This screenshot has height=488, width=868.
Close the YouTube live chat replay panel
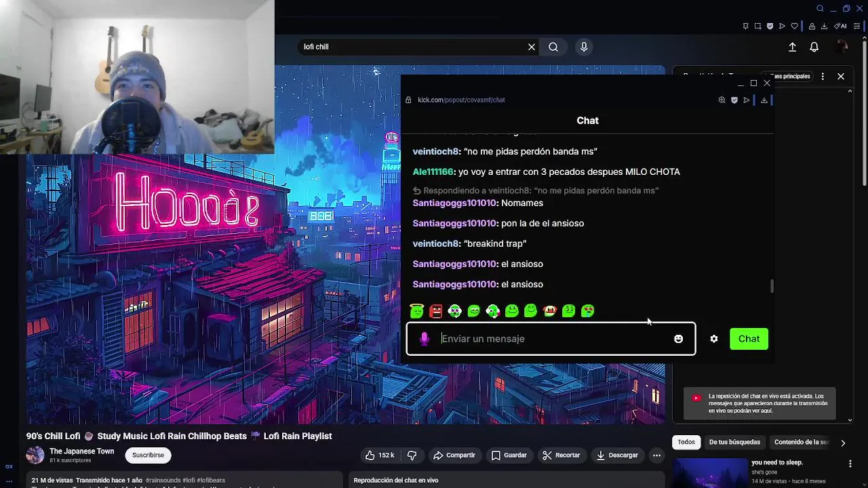pyautogui.click(x=841, y=77)
